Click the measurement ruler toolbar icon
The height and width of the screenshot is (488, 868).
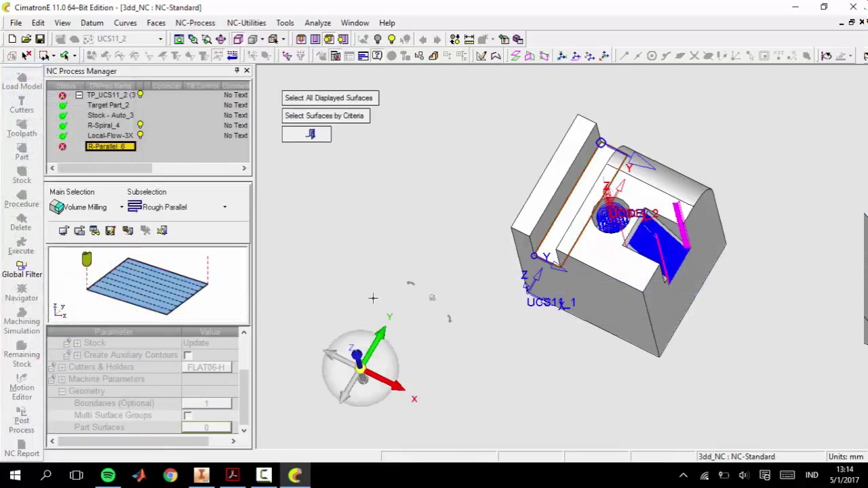[469, 39]
